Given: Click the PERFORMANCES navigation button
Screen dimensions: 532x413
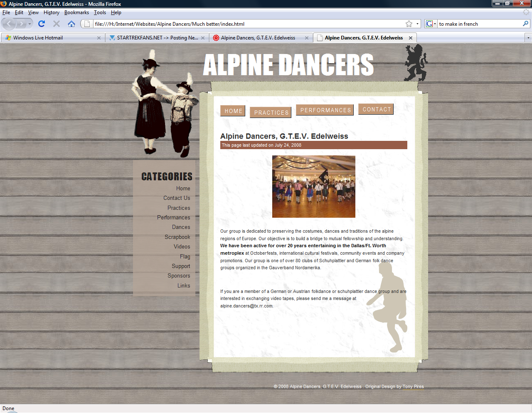Looking at the screenshot, I should click(x=325, y=110).
